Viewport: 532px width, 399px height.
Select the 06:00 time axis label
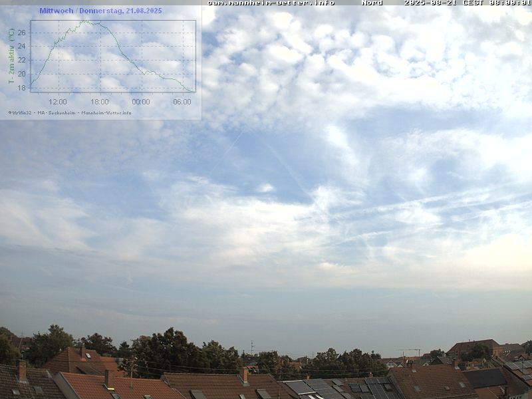click(x=182, y=102)
